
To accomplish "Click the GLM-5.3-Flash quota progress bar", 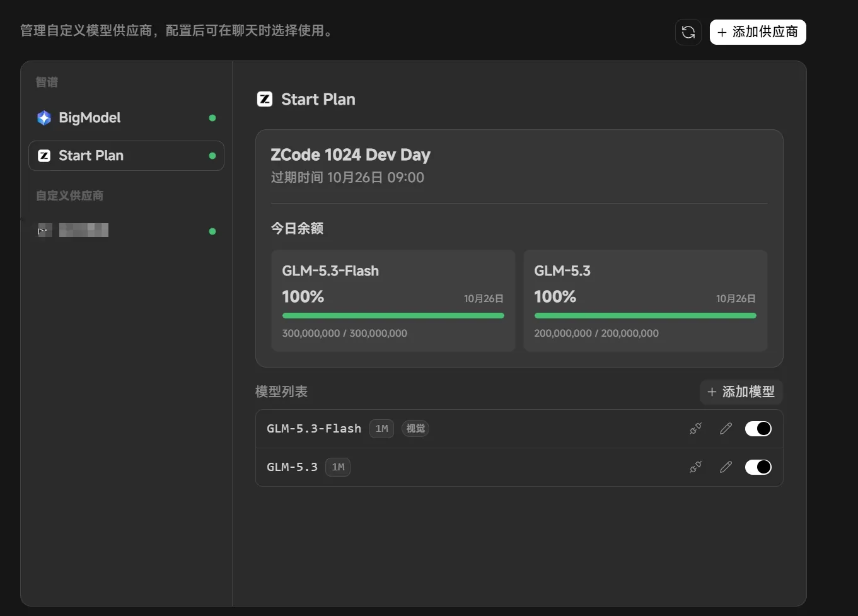I will tap(393, 316).
